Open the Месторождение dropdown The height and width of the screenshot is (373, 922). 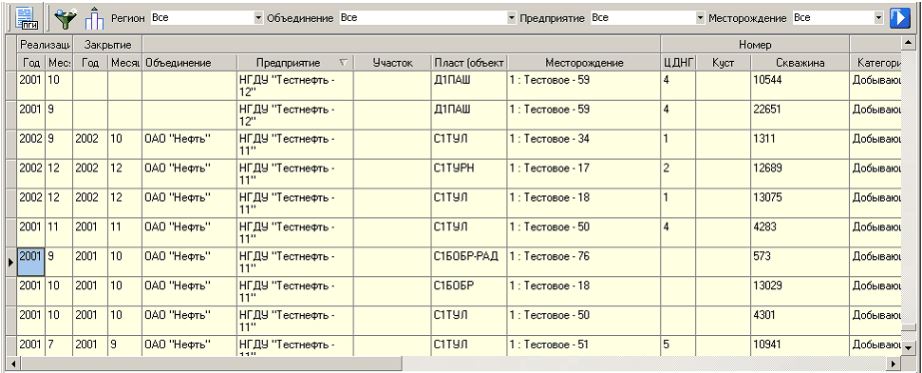point(878,18)
